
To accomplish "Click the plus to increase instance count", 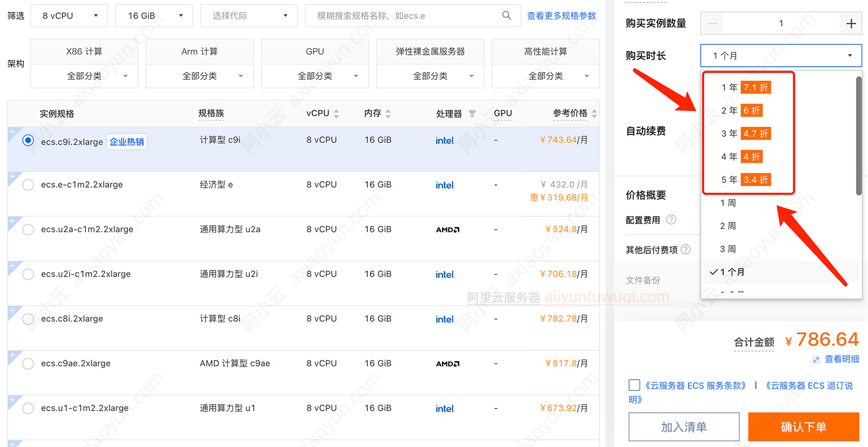I will (x=851, y=23).
